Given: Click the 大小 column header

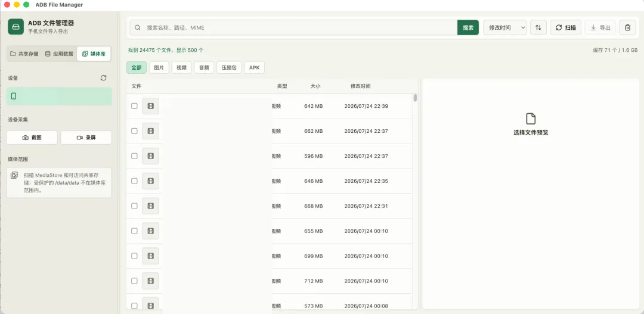Looking at the screenshot, I should 315,86.
